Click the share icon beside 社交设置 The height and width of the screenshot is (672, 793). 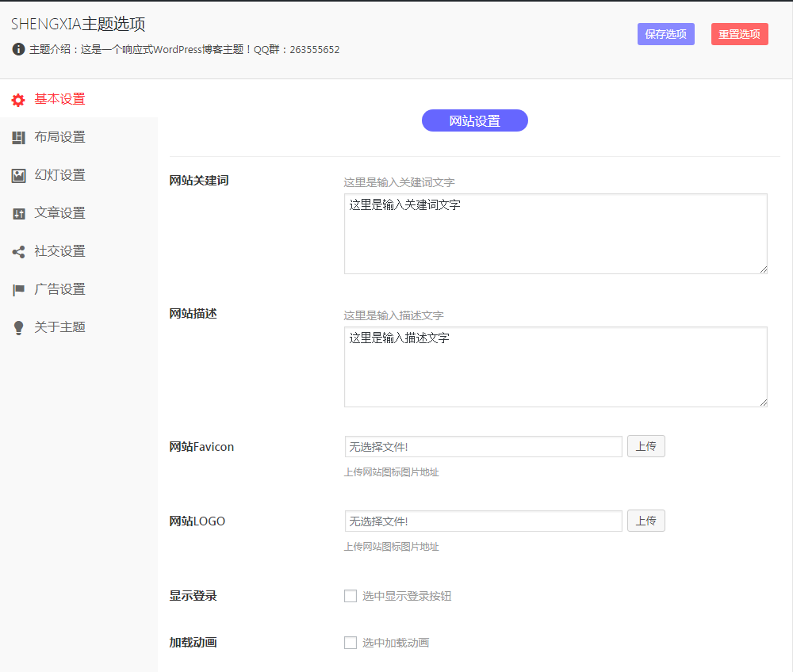[18, 252]
